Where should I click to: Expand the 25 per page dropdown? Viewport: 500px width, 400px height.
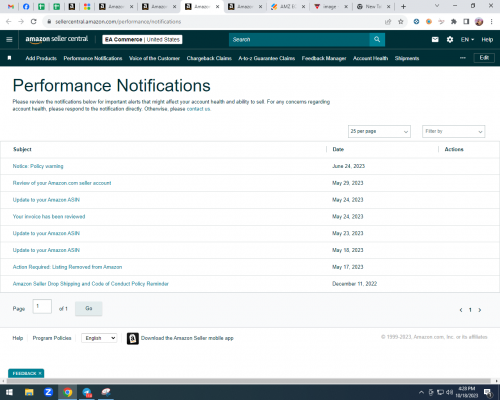point(379,131)
